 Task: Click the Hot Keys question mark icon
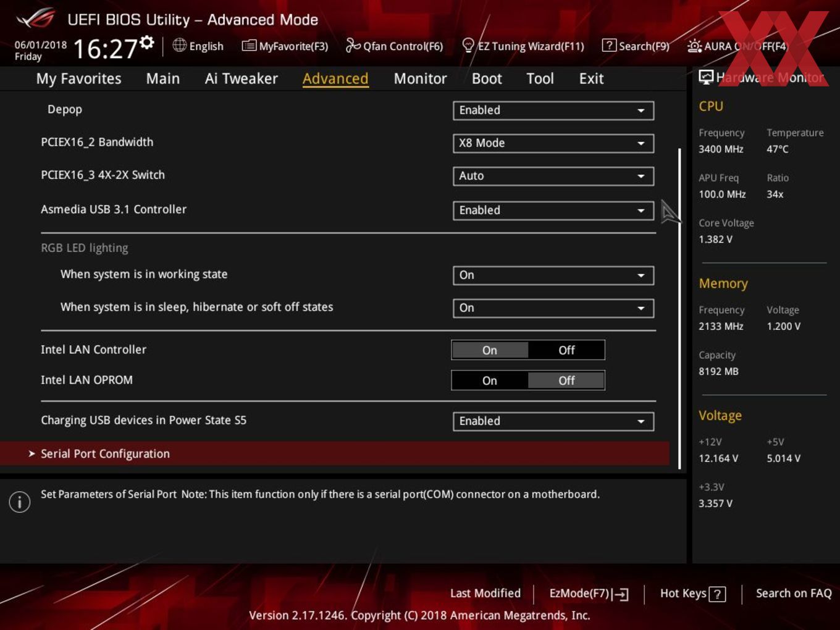pos(717,594)
